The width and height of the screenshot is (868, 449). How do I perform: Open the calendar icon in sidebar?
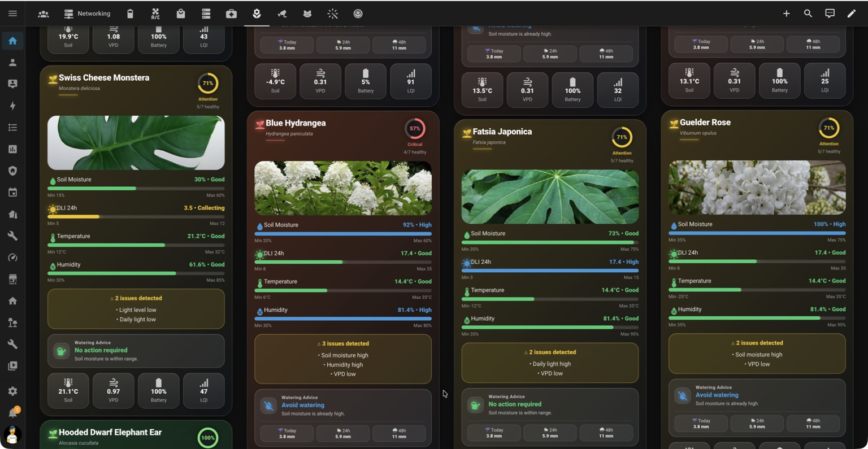12,193
